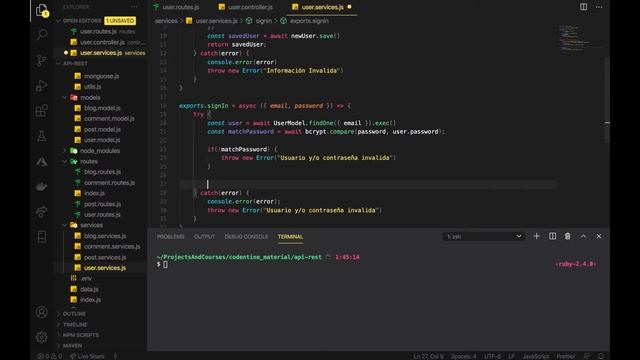Open the Docker whale view
This screenshot has width=640, height=360.
[x=42, y=187]
